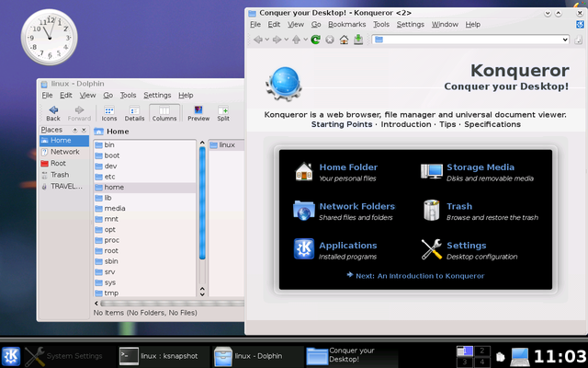Toggle Preview in Dolphin toolbar

[x=198, y=113]
